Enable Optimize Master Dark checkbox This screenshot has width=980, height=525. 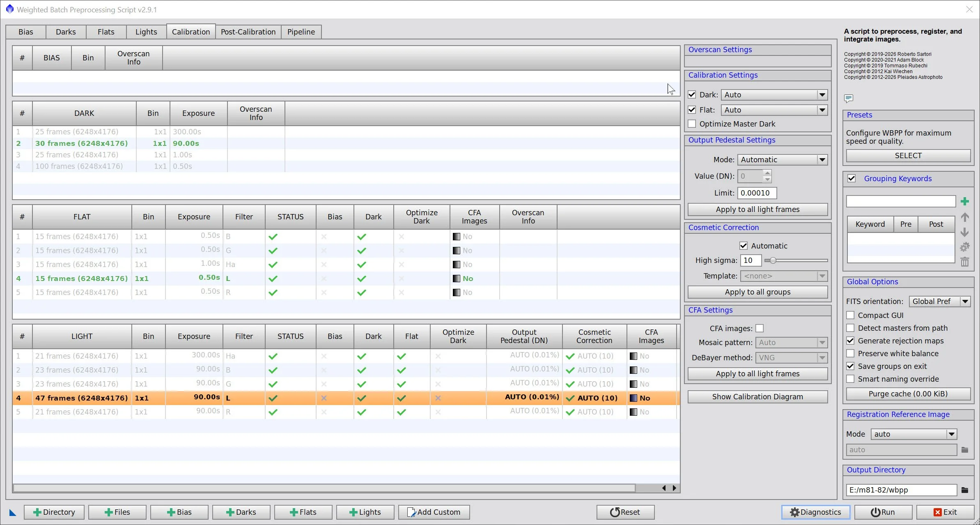692,124
